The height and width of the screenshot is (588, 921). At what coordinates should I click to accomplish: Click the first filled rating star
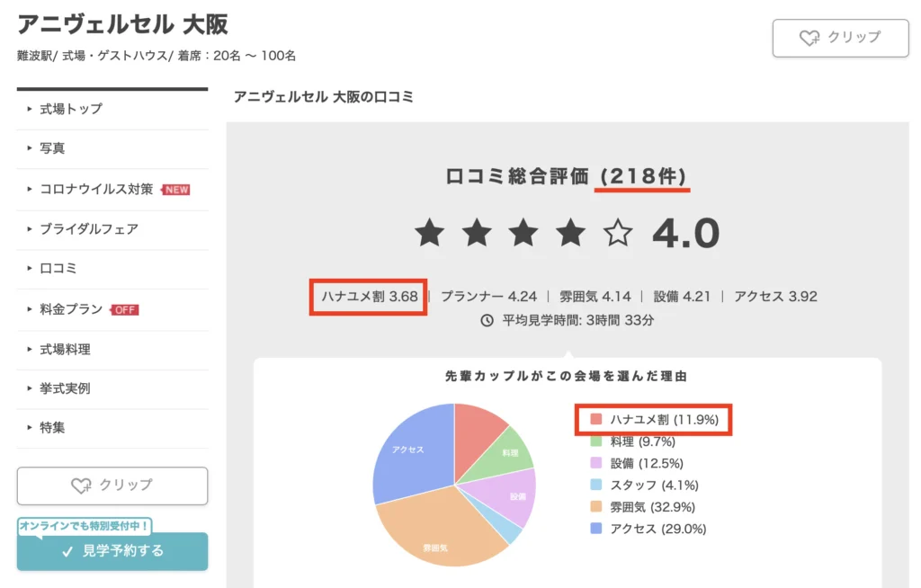tap(429, 233)
